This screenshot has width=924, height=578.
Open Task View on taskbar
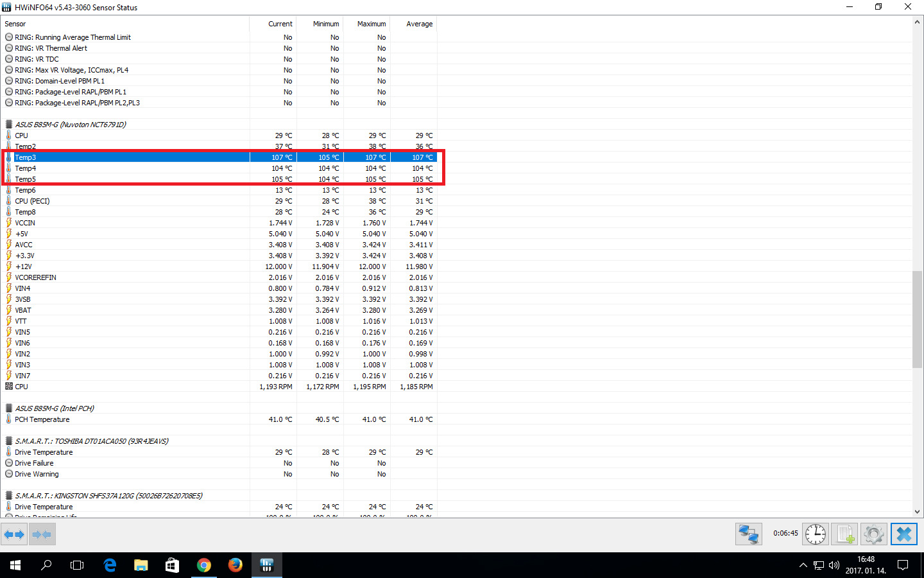pyautogui.click(x=77, y=565)
